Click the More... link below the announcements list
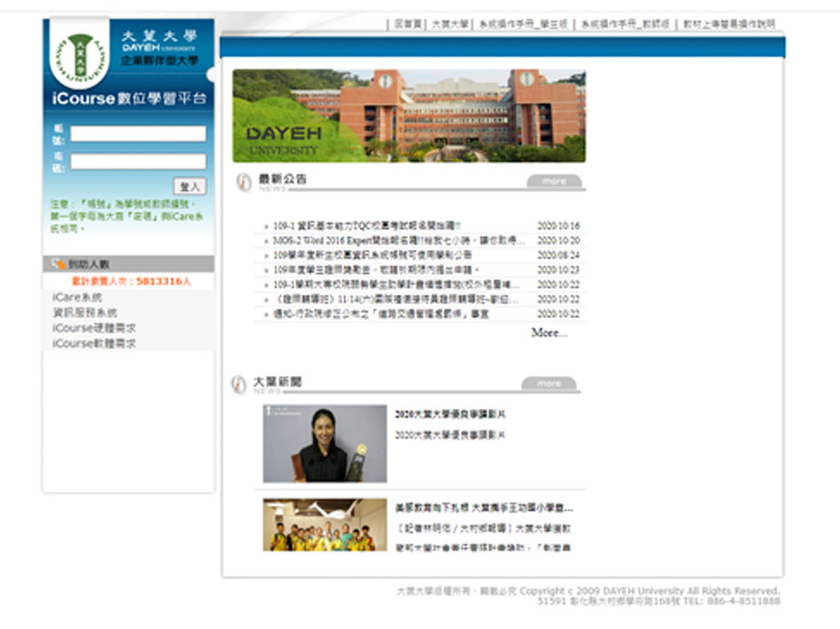The height and width of the screenshot is (629, 840). point(549,333)
